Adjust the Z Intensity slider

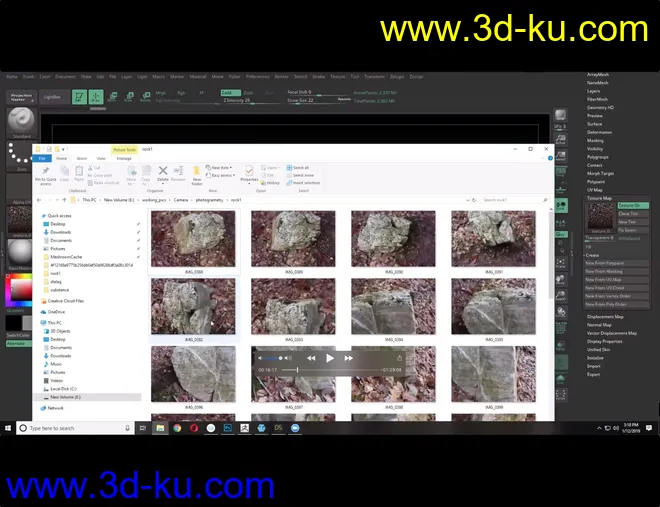click(251, 101)
